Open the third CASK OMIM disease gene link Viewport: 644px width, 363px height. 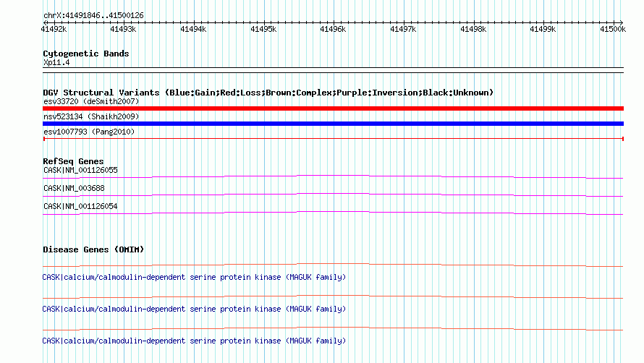point(194,341)
